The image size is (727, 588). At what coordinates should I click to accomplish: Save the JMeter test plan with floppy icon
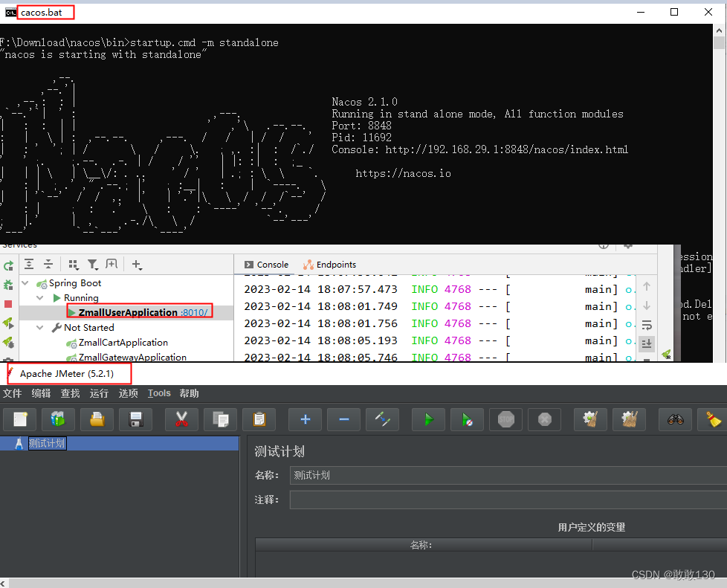coord(136,420)
